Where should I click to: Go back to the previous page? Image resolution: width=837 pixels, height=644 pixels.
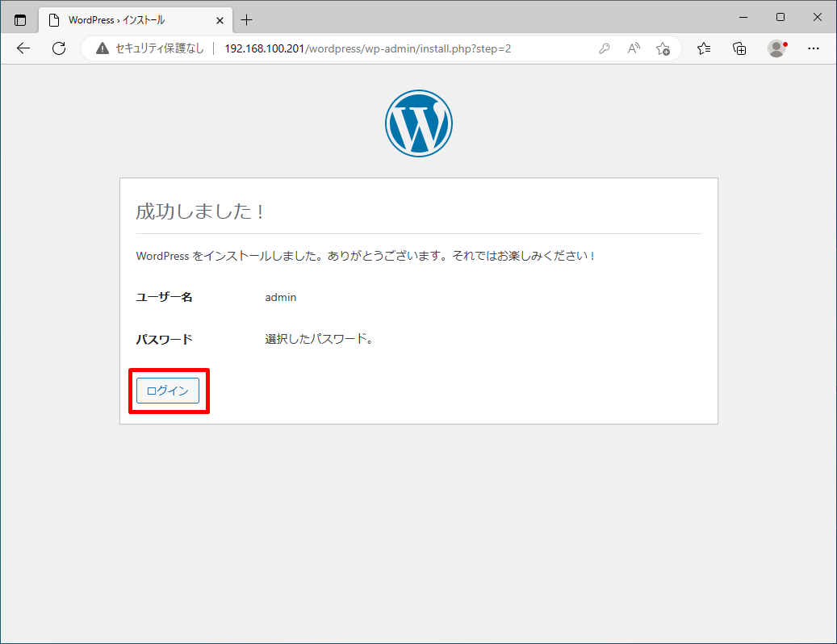point(23,48)
